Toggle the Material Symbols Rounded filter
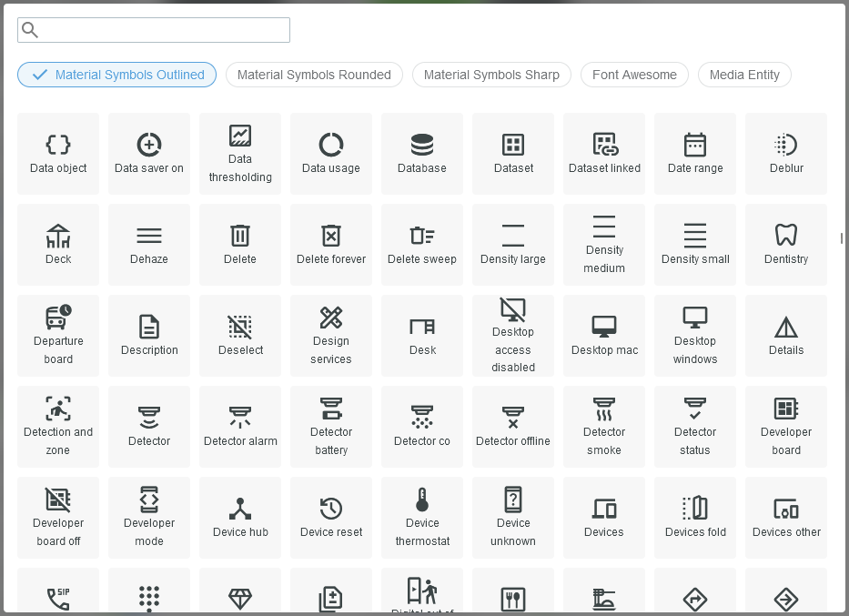Image resolution: width=849 pixels, height=616 pixels. tap(314, 75)
